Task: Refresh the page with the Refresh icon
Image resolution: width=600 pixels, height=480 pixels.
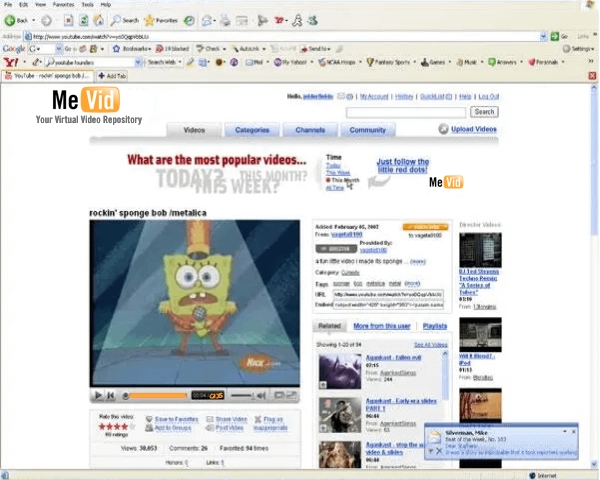Action: tap(84, 20)
